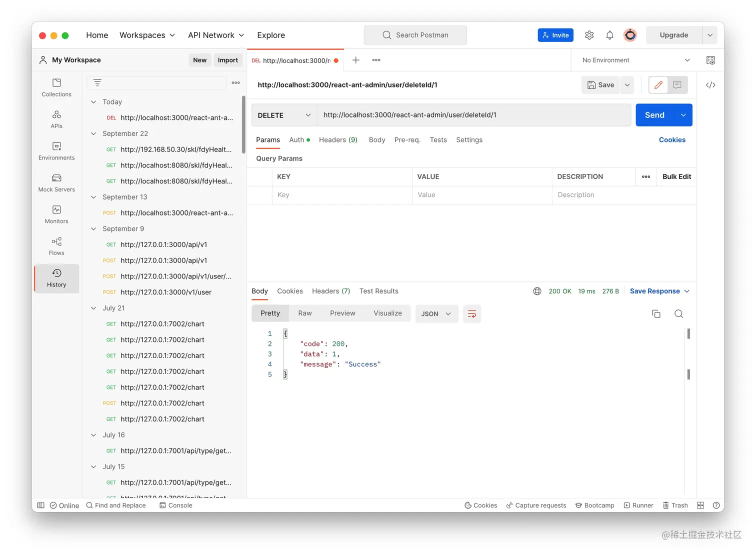Click the Import button

(228, 60)
